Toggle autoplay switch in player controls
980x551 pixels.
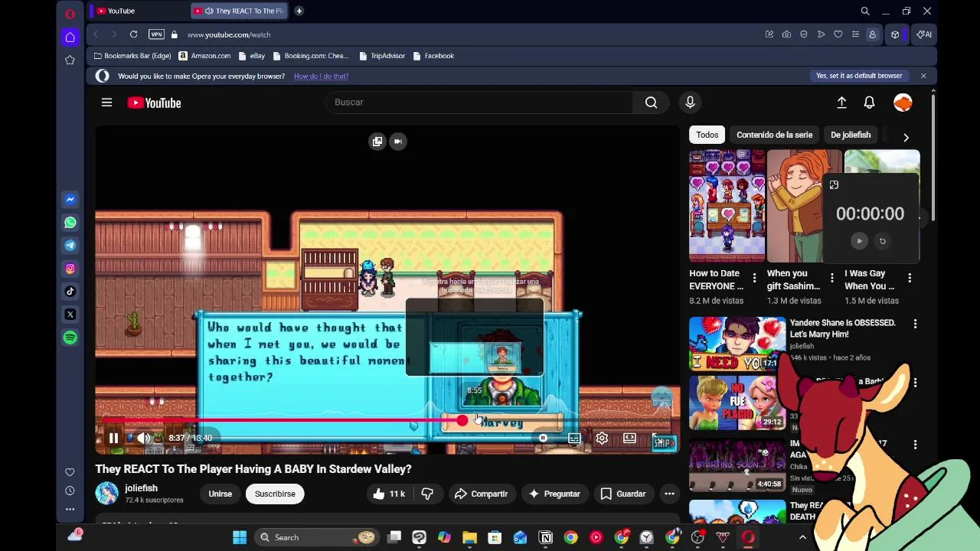point(543,439)
